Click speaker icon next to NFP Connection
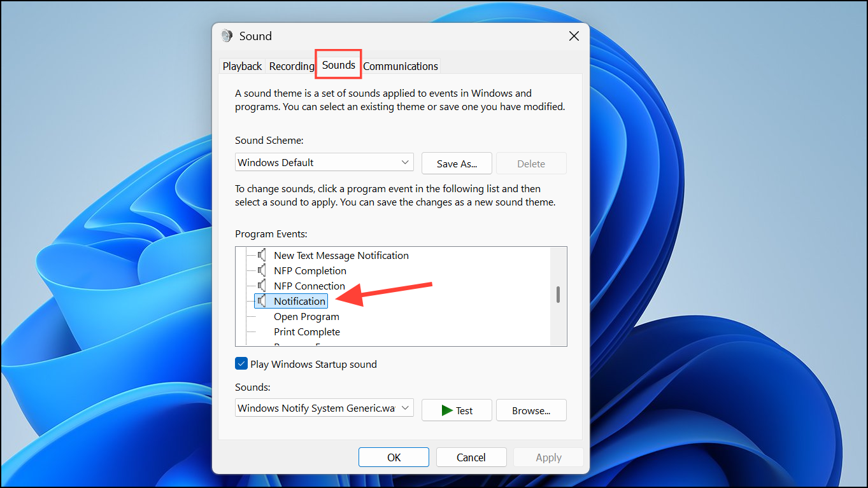 261,286
